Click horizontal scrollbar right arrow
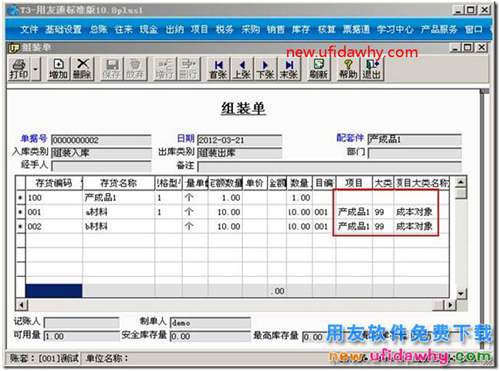 click(x=450, y=305)
